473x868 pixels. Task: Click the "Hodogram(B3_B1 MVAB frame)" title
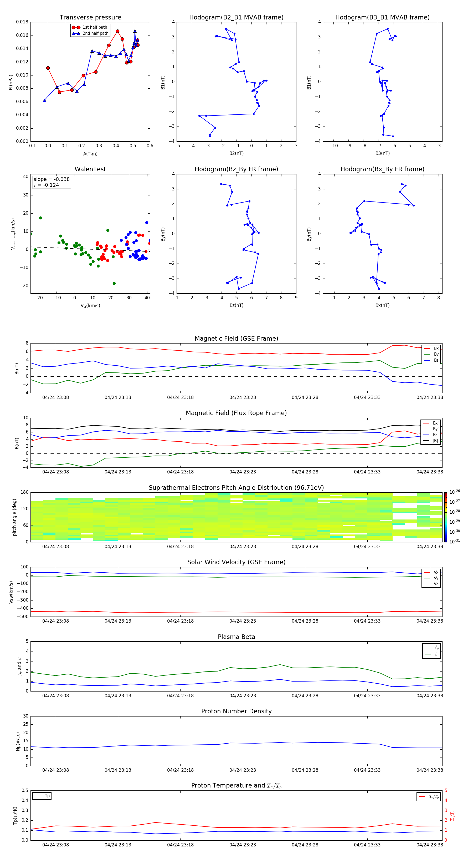382,18
